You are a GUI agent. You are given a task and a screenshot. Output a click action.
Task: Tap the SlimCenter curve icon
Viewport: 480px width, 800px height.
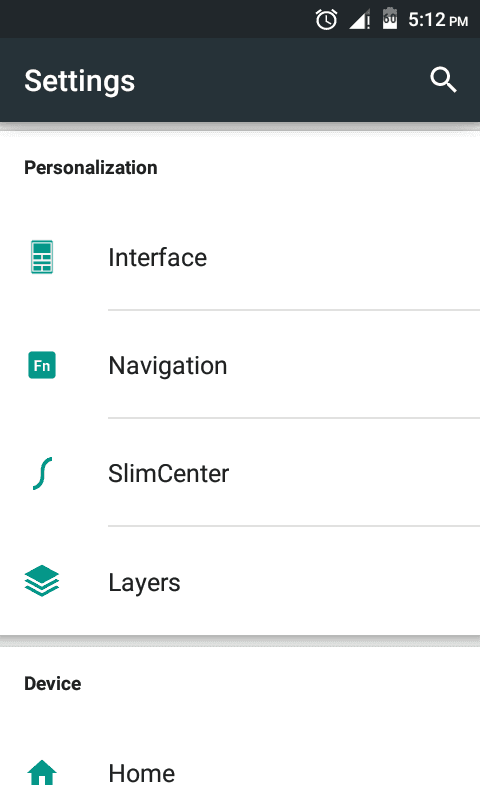[42, 473]
